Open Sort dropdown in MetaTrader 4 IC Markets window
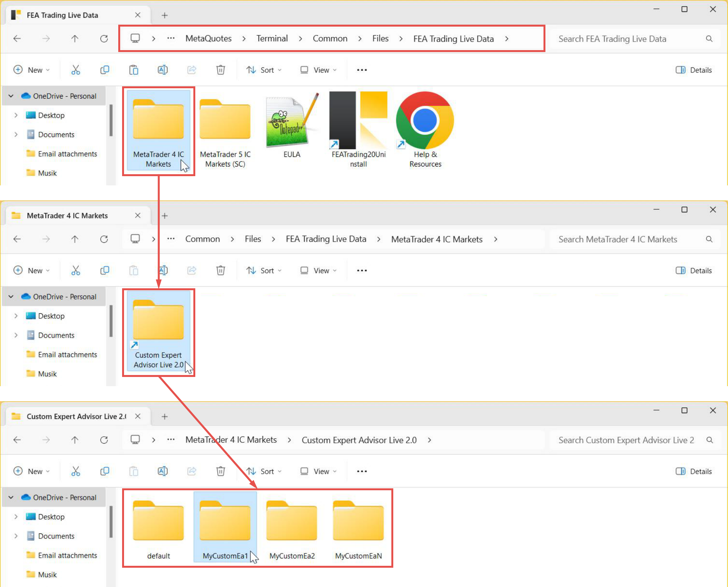Viewport: 728px width, 587px height. coord(264,271)
